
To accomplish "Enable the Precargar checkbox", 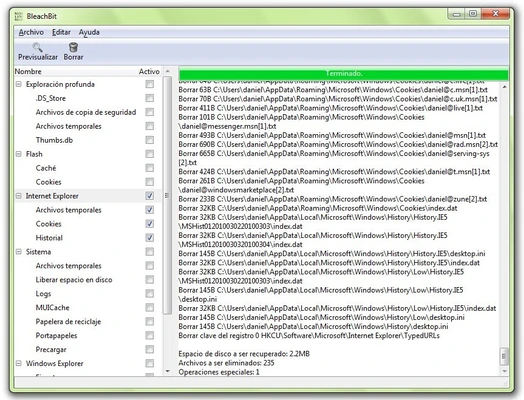I will 150,350.
